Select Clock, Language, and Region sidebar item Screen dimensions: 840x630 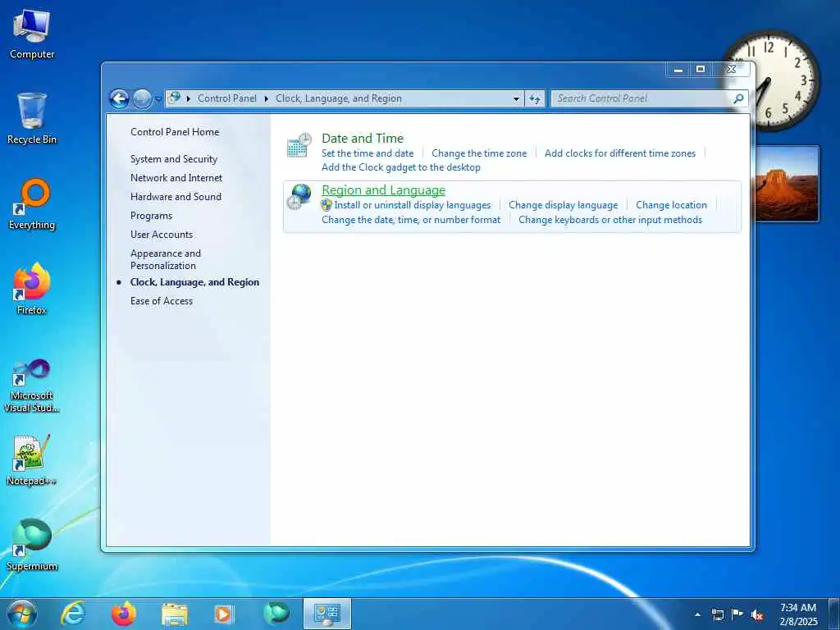pos(194,282)
